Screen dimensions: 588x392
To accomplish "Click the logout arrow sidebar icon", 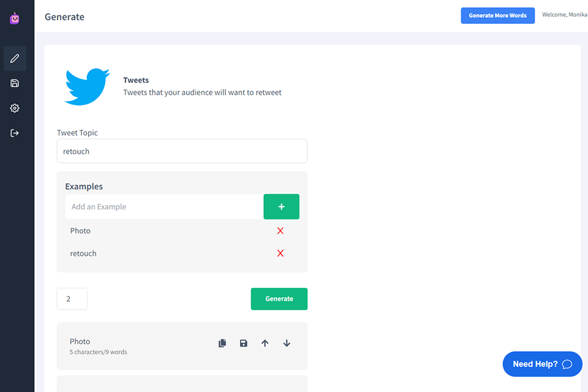I will (x=15, y=133).
